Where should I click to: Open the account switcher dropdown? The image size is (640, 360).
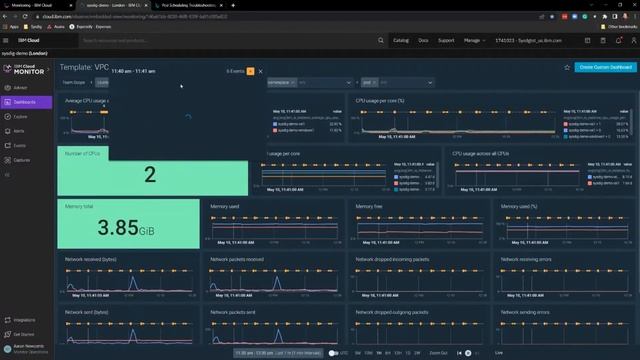click(x=529, y=40)
